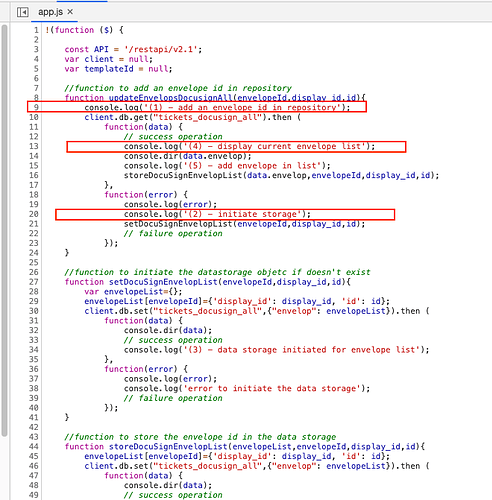
Task: Select the app.js file tab
Action: pyautogui.click(x=50, y=12)
